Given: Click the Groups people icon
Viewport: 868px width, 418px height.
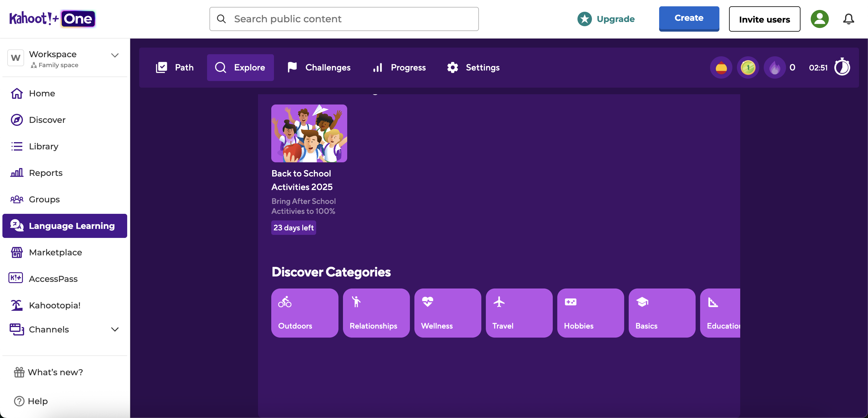Looking at the screenshot, I should tap(17, 199).
